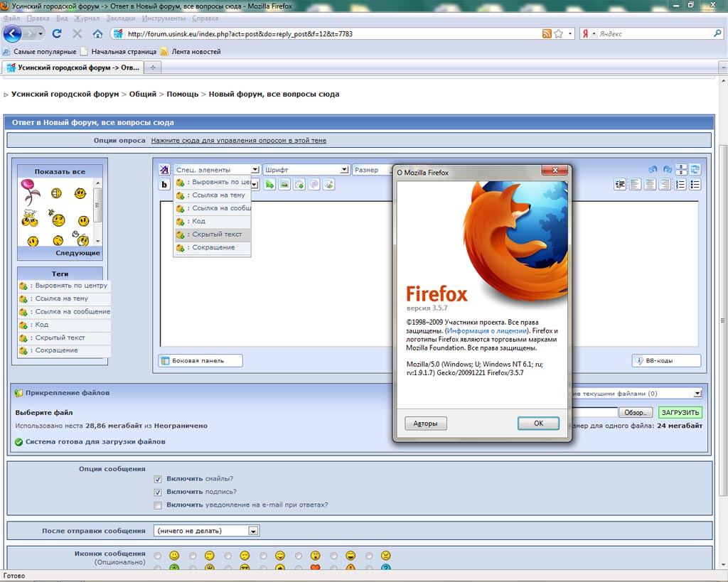Click the numbered list icon in editor
728x582 pixels.
pos(680,185)
